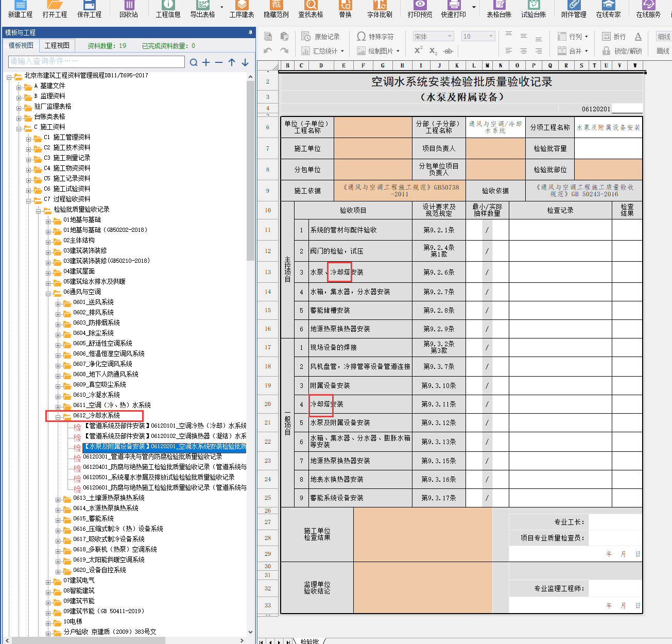
Task: Pin the 模板与工程 panel
Action: click(251, 32)
